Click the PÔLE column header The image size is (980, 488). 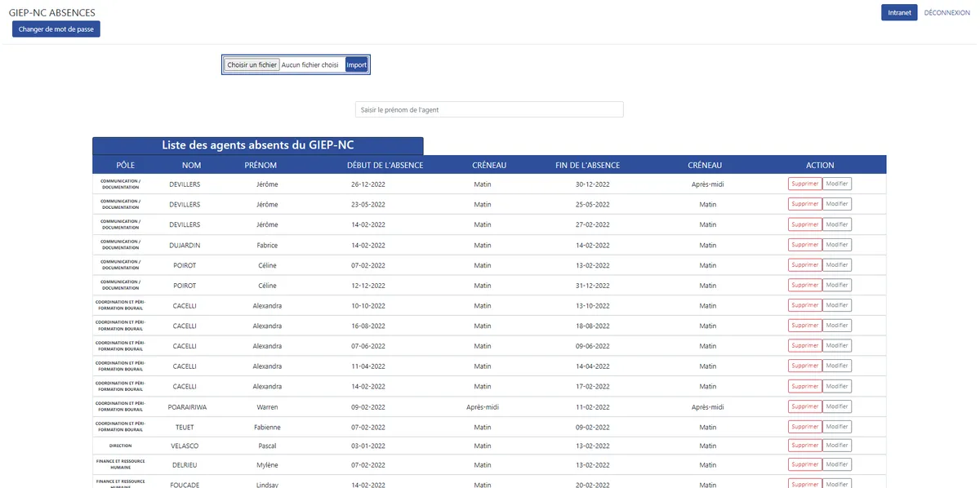[125, 165]
